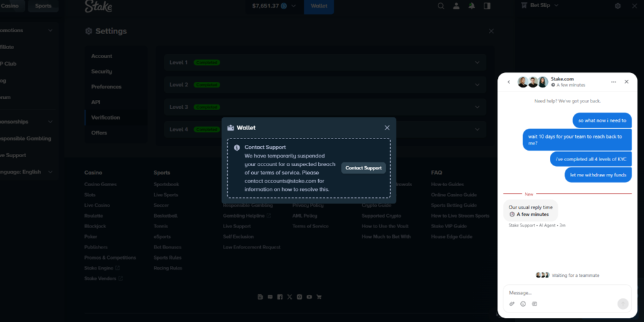The height and width of the screenshot is (322, 644).
Task: Open the Bet Slip settings gear
Action: 618,6
